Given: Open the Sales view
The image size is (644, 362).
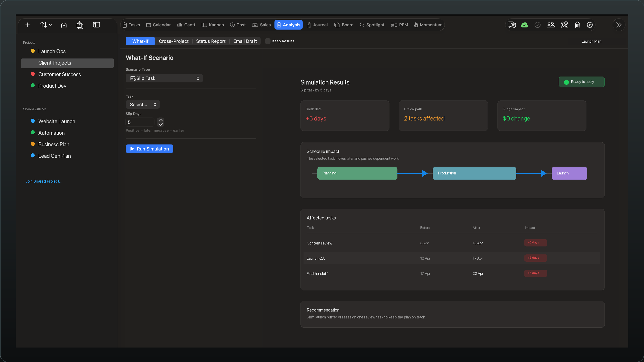Looking at the screenshot, I should click(x=261, y=25).
